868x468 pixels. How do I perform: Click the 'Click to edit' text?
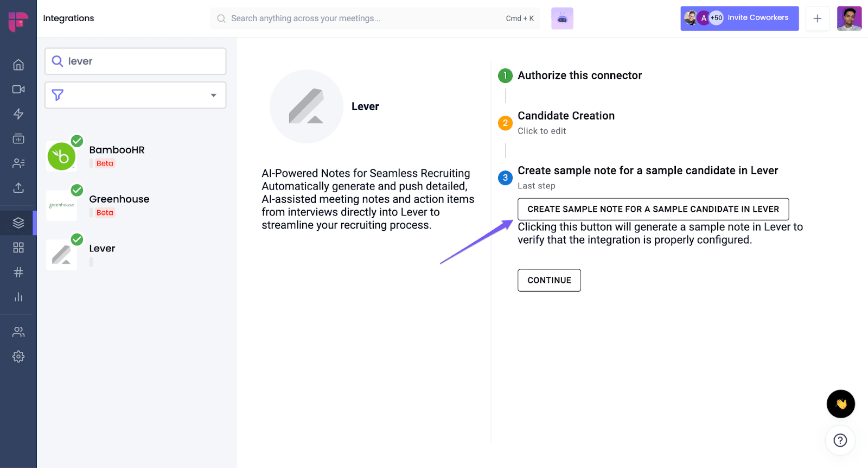tap(541, 131)
